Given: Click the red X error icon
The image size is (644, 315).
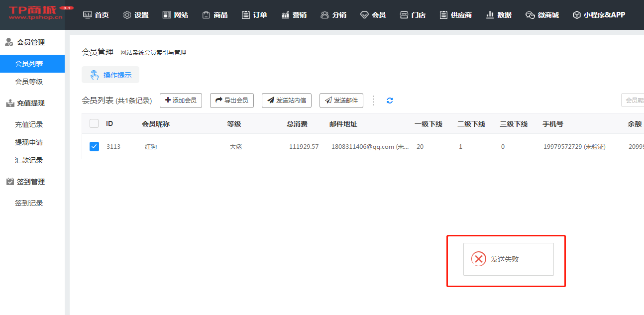Looking at the screenshot, I should click(478, 259).
